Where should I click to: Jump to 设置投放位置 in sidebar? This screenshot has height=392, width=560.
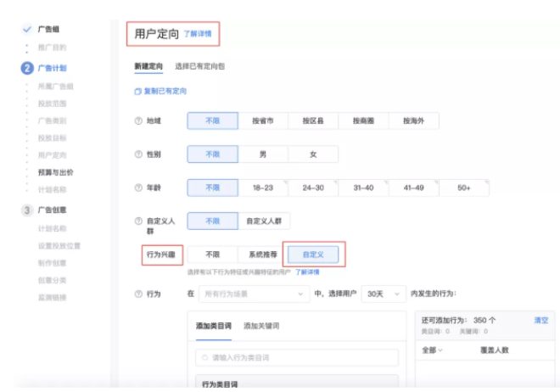pyautogui.click(x=59, y=245)
